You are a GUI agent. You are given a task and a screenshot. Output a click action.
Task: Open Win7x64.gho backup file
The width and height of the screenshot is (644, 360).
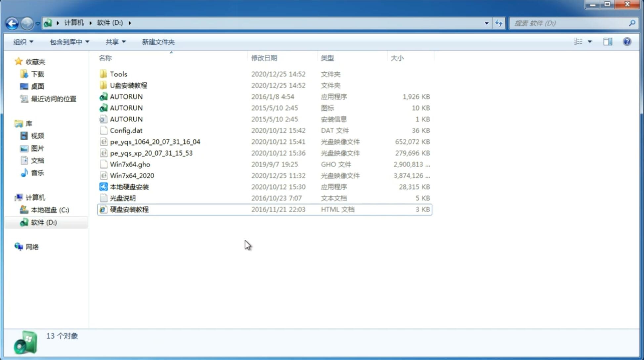click(x=130, y=164)
